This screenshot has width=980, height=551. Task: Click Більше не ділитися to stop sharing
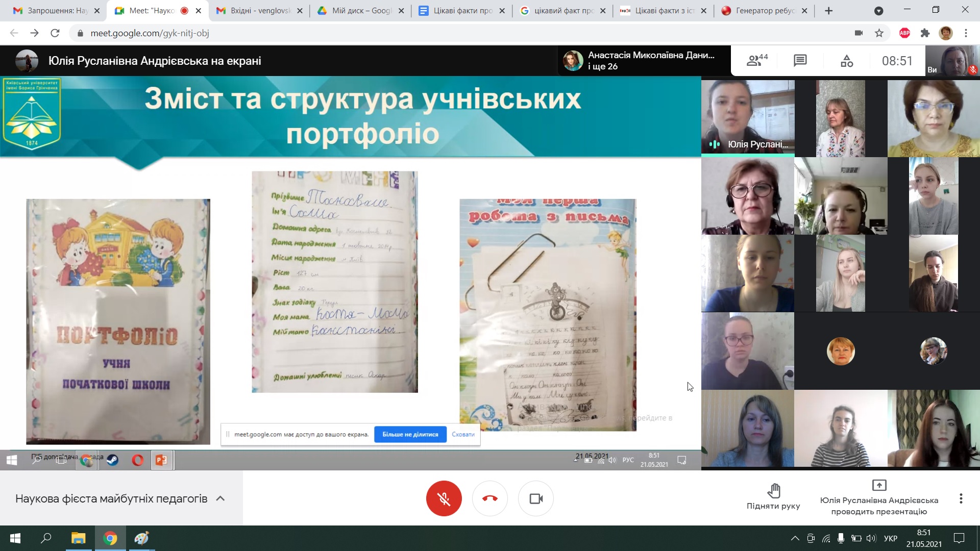click(x=410, y=434)
